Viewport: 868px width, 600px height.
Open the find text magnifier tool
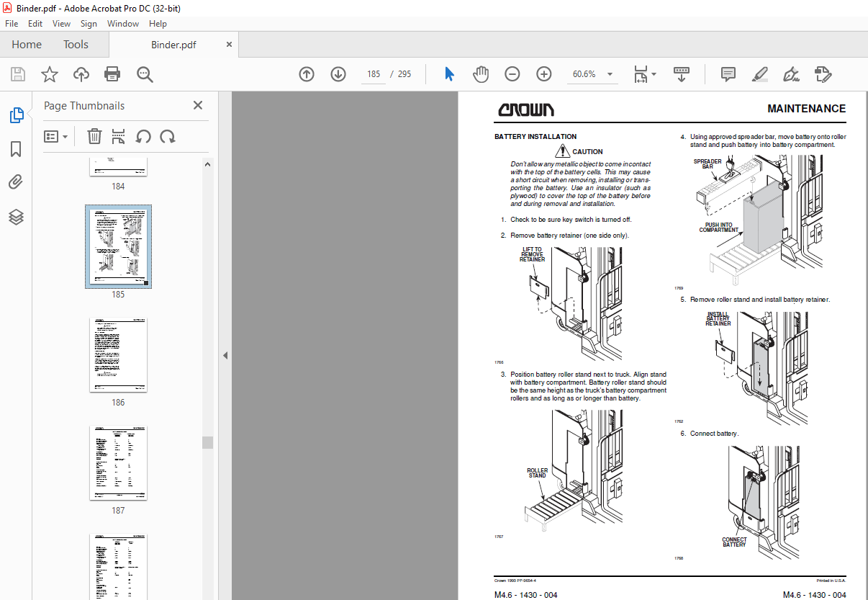[x=145, y=74]
